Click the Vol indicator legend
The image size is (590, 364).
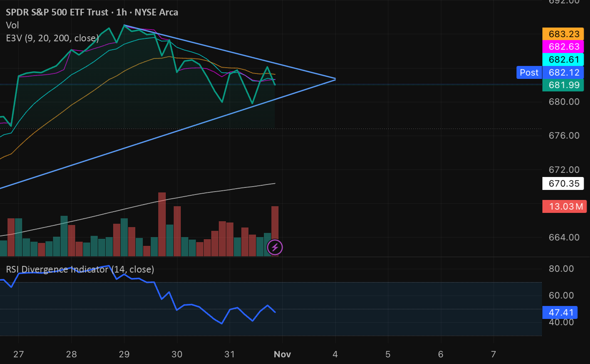(13, 25)
